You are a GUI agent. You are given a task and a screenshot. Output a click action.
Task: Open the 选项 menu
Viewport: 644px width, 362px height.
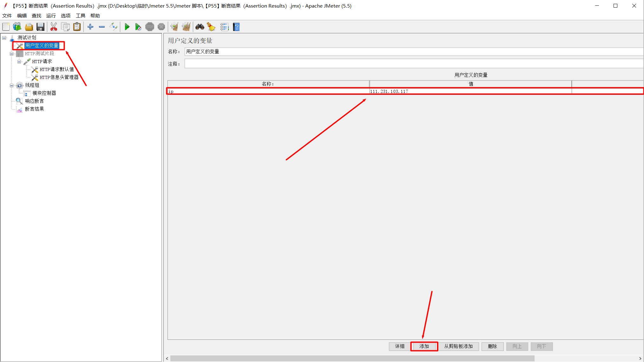66,16
